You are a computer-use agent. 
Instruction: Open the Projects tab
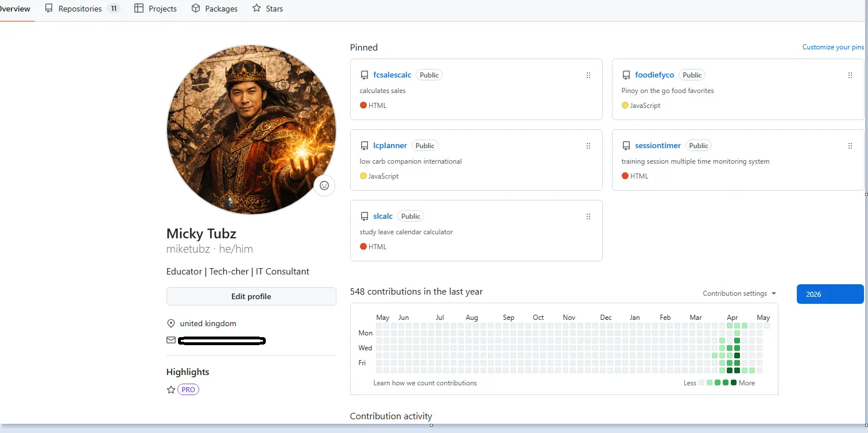(x=156, y=9)
